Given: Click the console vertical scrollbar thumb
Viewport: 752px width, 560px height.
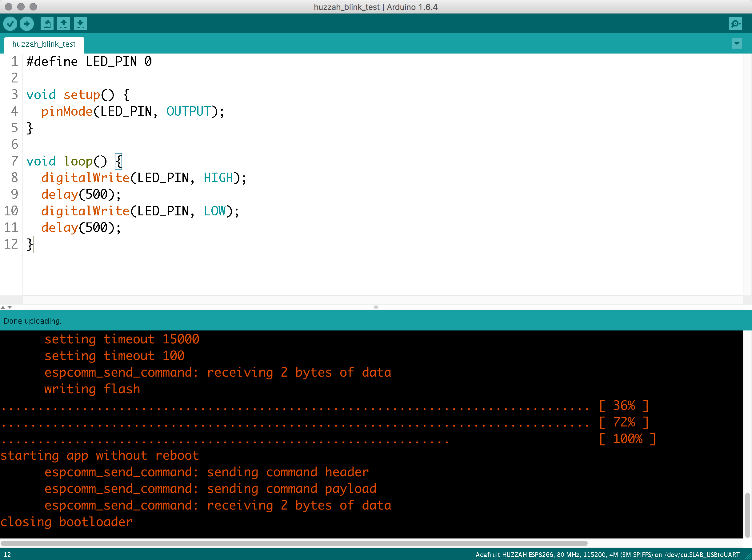Looking at the screenshot, I should point(747,515).
